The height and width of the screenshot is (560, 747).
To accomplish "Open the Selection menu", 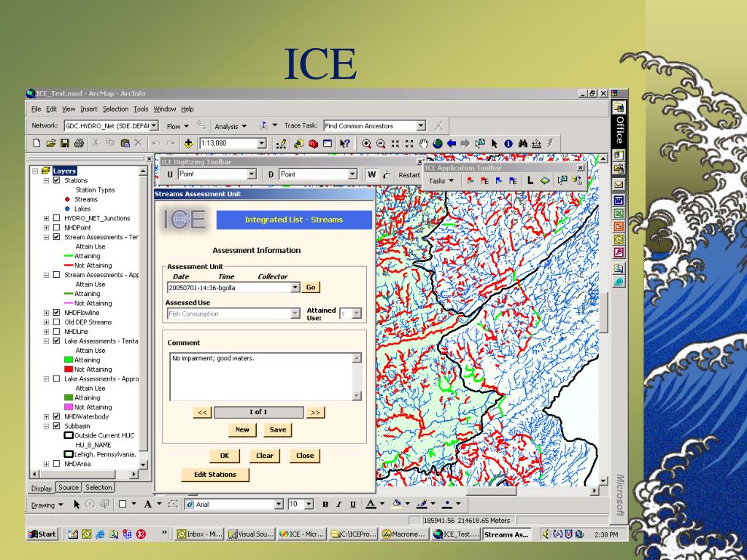I will [x=115, y=109].
